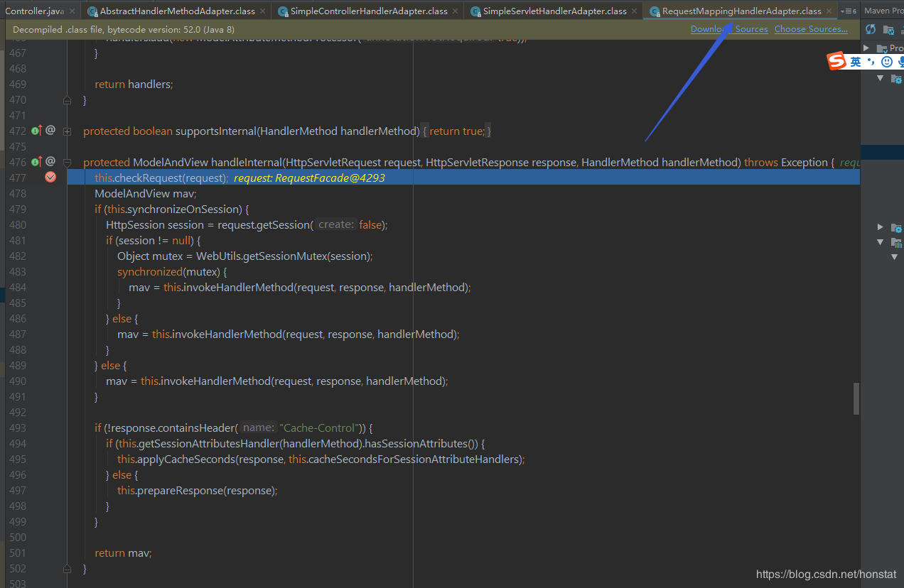Click 'hasSessionAttributes()' on line 494
The image size is (904, 588).
point(421,443)
